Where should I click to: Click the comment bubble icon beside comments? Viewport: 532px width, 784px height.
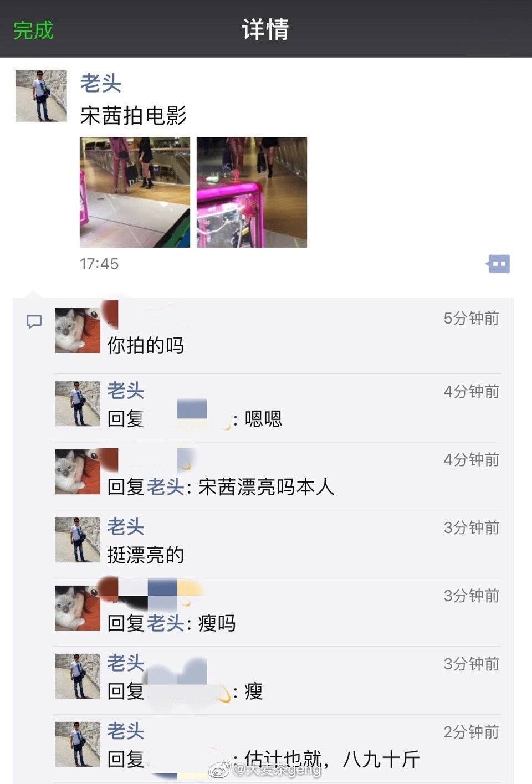[x=34, y=321]
